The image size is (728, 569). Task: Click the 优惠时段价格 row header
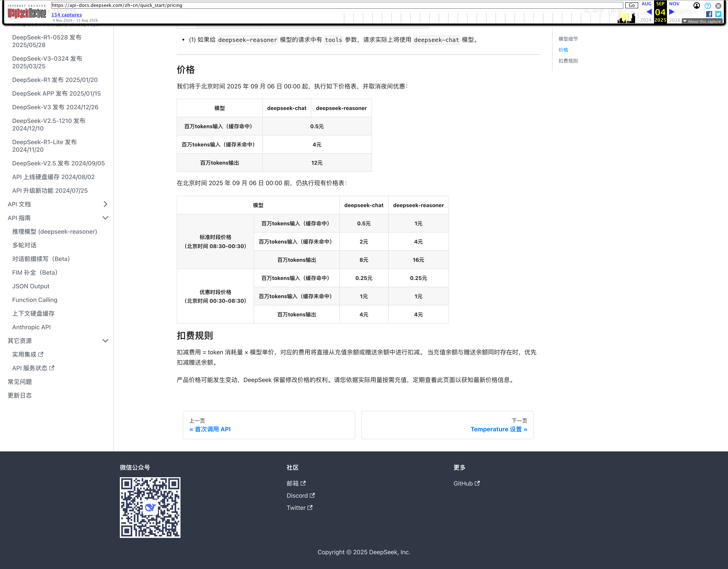pos(215,296)
